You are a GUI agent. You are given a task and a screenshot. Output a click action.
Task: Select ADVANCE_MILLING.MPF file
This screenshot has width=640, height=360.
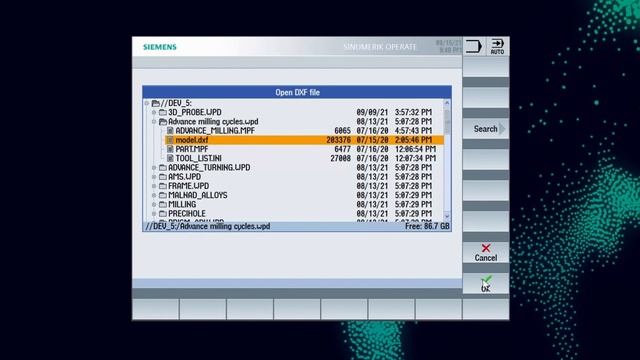pos(215,131)
